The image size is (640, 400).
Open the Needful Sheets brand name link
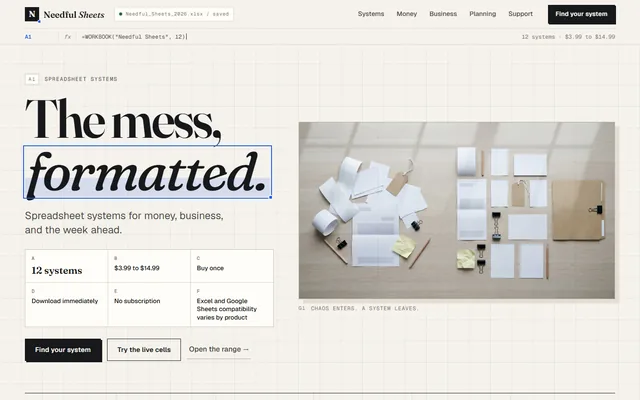[74, 15]
